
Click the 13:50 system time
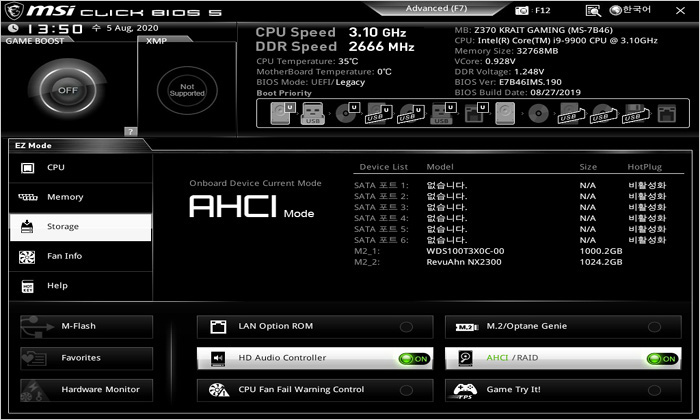(x=54, y=29)
